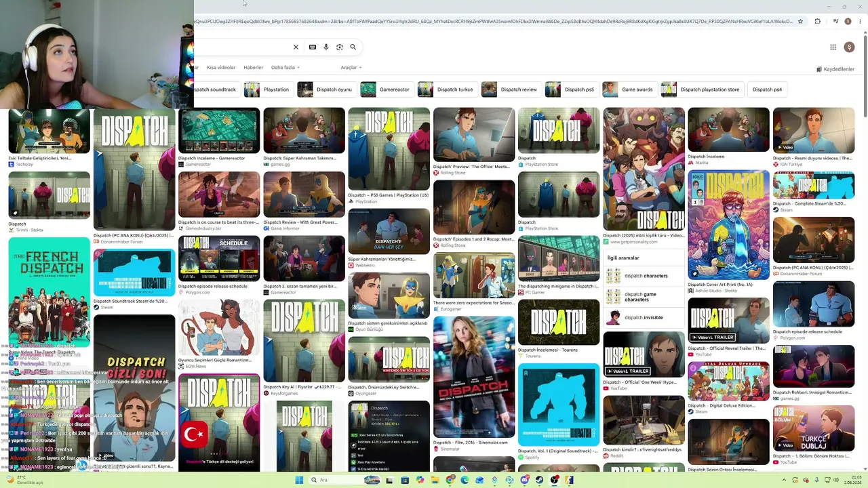Click the 'Dispatch İncelemesi - Tourens' caption

click(548, 350)
